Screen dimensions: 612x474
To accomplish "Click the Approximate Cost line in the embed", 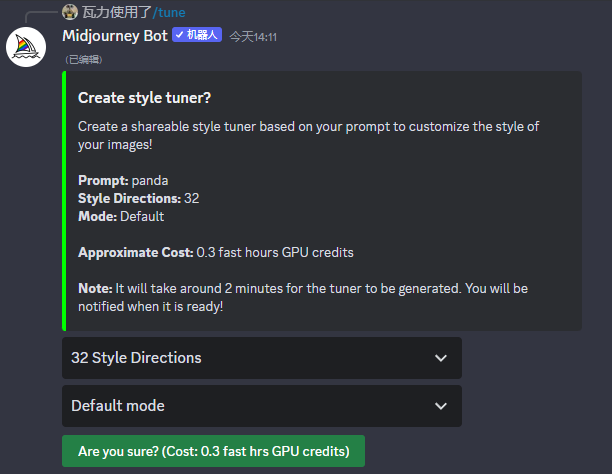I will click(216, 252).
